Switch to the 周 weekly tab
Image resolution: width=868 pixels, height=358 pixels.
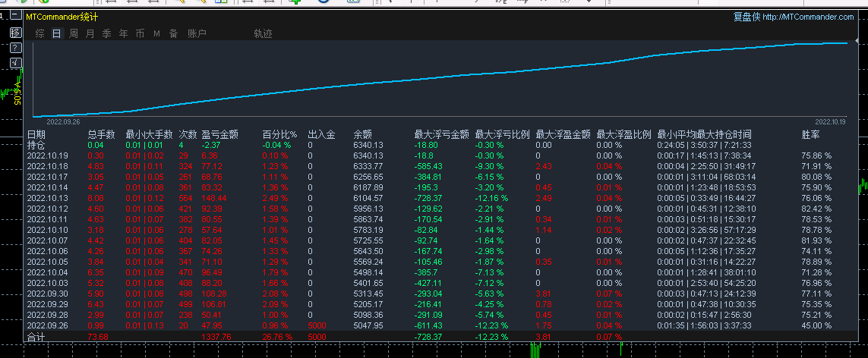click(73, 33)
